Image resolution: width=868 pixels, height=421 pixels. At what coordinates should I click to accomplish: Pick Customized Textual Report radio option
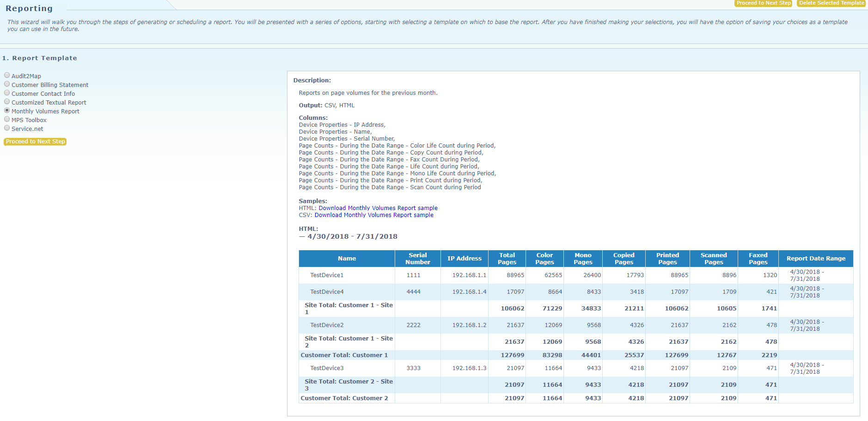click(7, 102)
